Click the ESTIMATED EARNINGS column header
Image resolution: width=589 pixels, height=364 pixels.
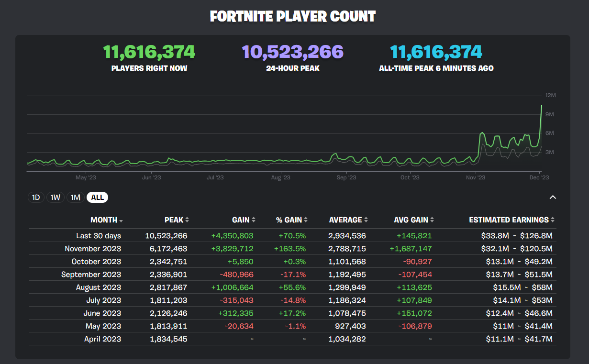coord(509,220)
